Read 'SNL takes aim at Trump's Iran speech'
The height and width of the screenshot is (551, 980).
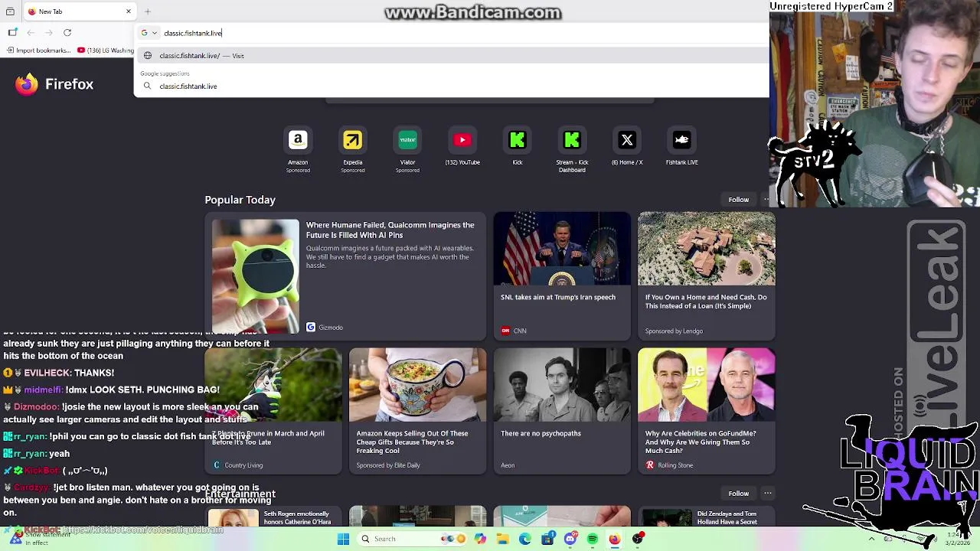point(558,297)
